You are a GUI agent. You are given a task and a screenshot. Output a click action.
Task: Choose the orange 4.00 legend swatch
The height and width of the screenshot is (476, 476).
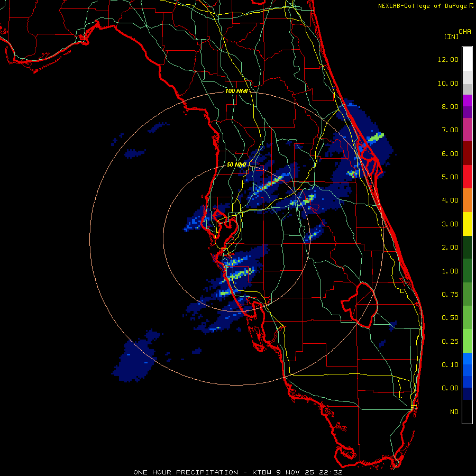tap(467, 200)
